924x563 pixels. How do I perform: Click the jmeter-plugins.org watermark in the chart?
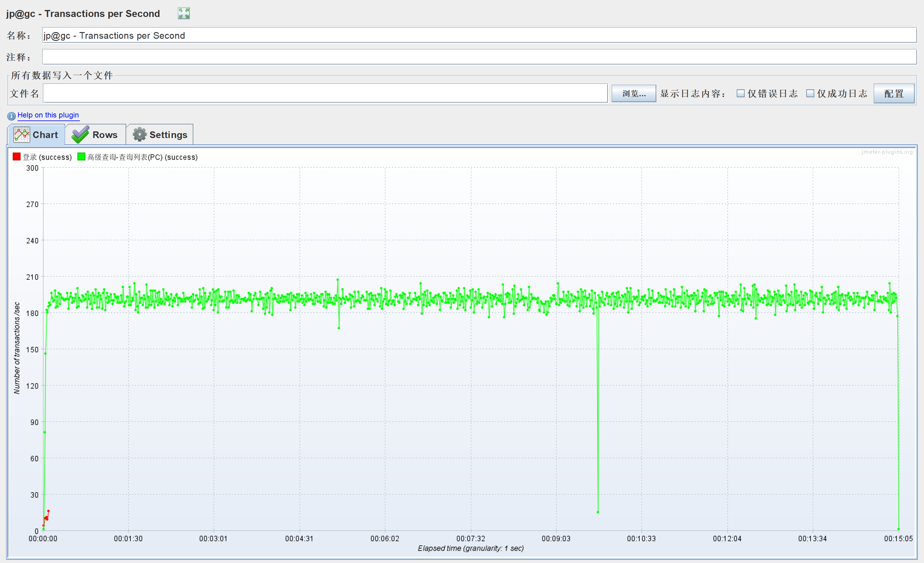(887, 152)
